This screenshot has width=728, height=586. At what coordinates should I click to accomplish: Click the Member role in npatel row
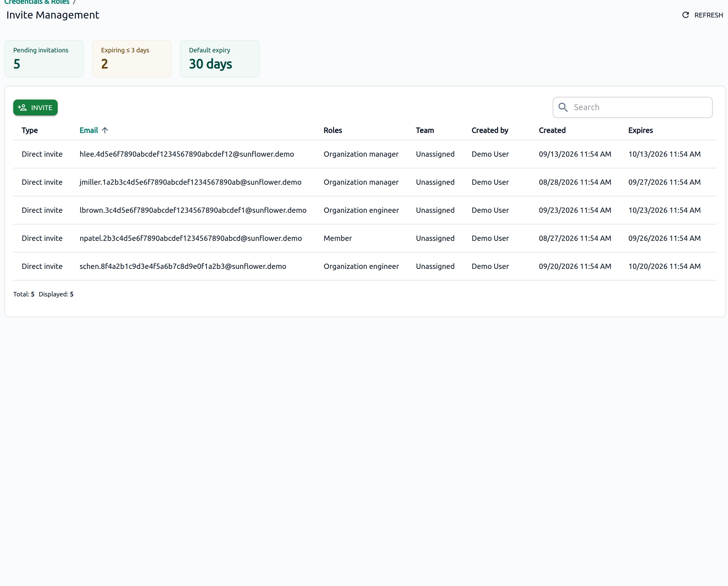click(338, 238)
